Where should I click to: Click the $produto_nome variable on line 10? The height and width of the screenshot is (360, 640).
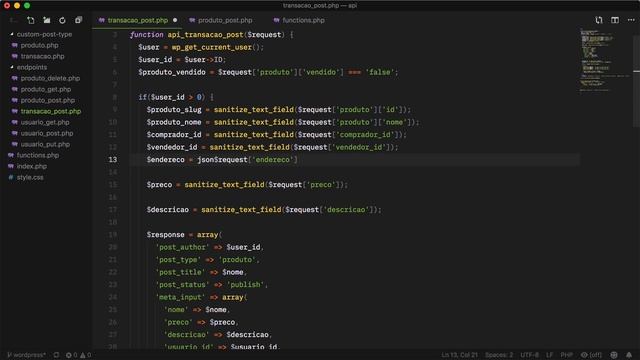174,122
